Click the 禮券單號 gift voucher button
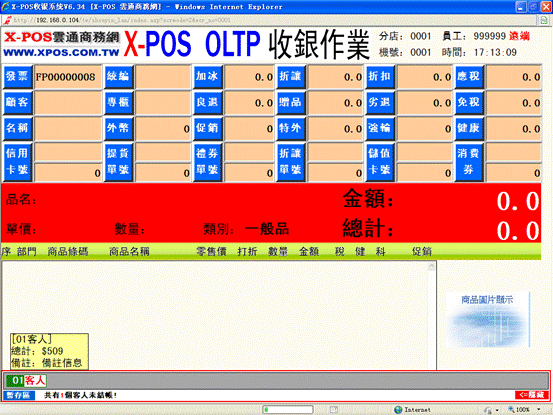Viewport: 553px width, 415px height. (x=207, y=162)
